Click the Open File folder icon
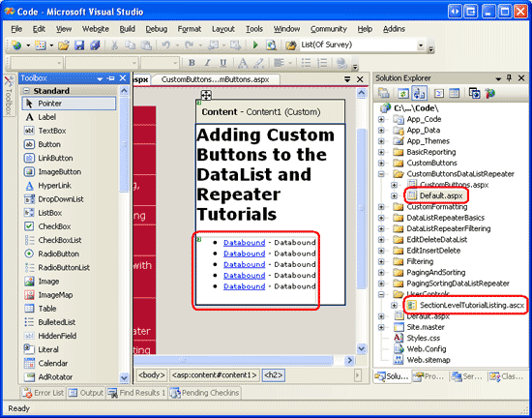The image size is (532, 418). (x=64, y=45)
